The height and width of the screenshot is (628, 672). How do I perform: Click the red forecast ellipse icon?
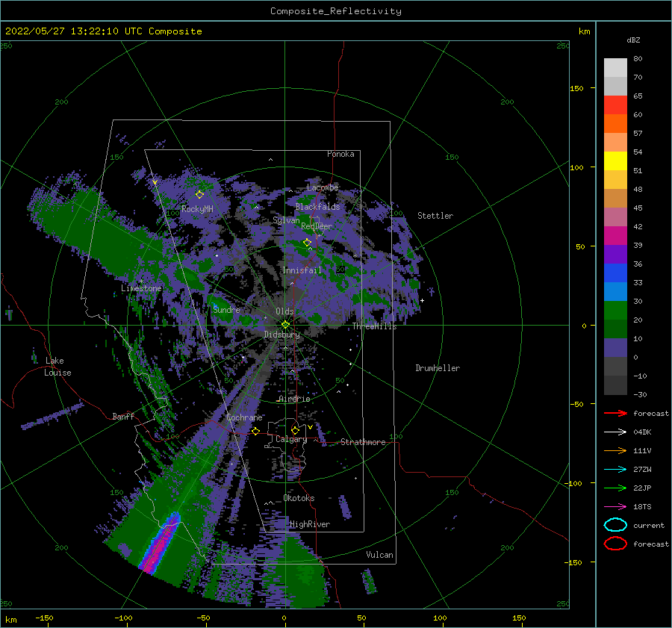(615, 544)
